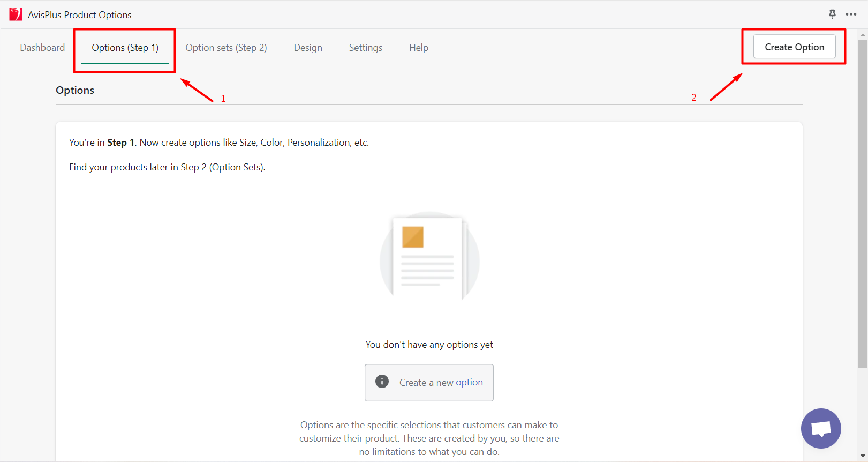Click the empty-state document illustration
The width and height of the screenshot is (868, 462).
(x=429, y=256)
